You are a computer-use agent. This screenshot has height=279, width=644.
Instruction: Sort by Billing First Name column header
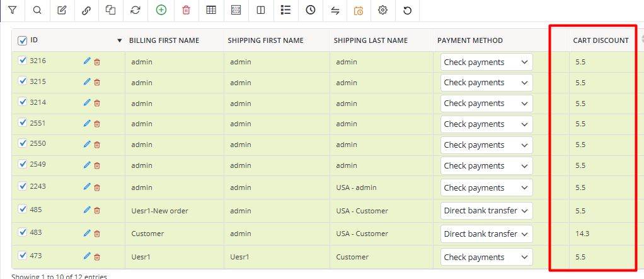(x=164, y=40)
